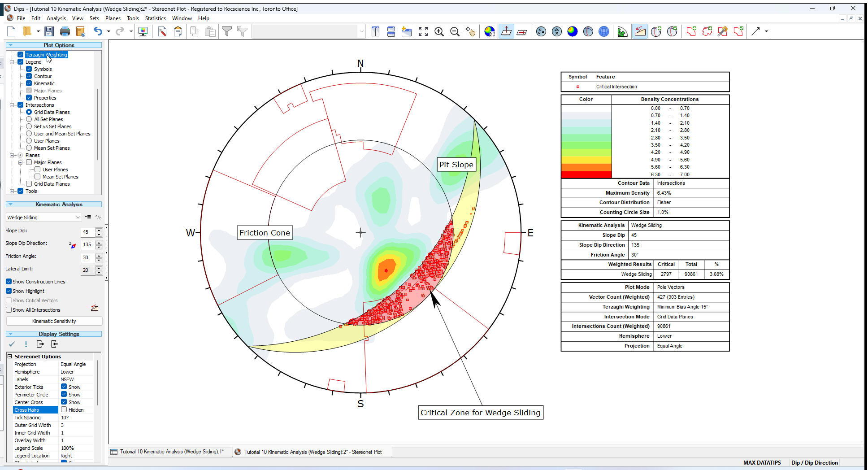The image size is (868, 470).
Task: Increase the Friction Angle stepper value
Action: [99, 256]
